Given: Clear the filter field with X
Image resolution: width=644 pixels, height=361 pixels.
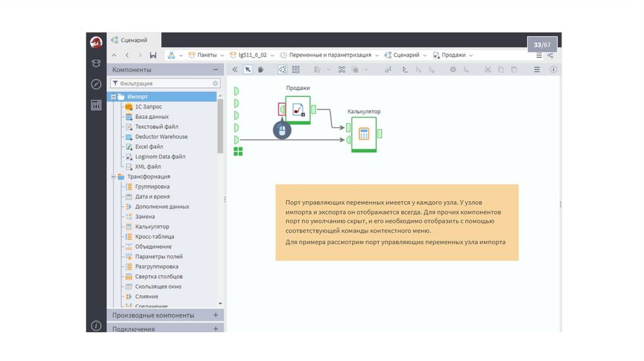Looking at the screenshot, I should point(215,83).
